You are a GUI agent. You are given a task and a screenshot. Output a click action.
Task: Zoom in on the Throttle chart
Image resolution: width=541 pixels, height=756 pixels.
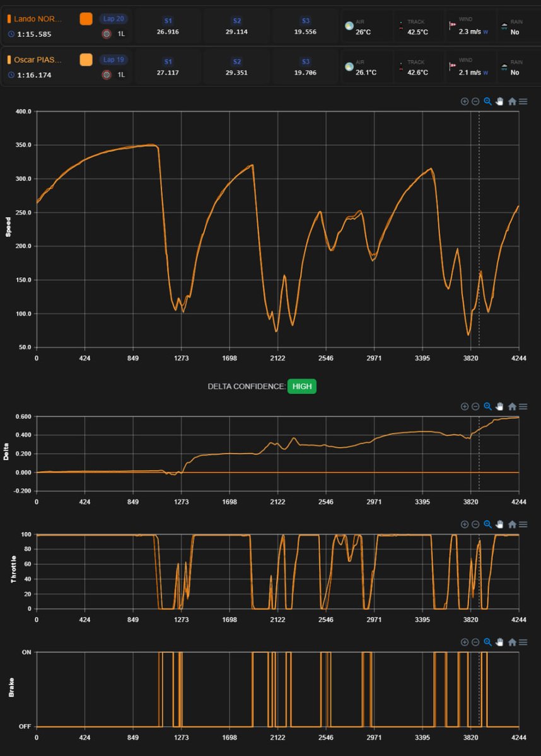tap(465, 524)
